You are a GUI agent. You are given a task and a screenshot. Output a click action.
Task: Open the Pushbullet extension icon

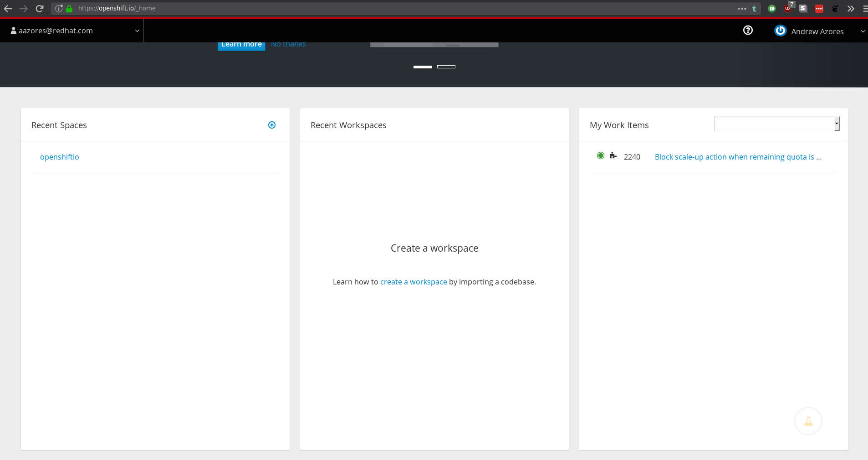click(772, 8)
